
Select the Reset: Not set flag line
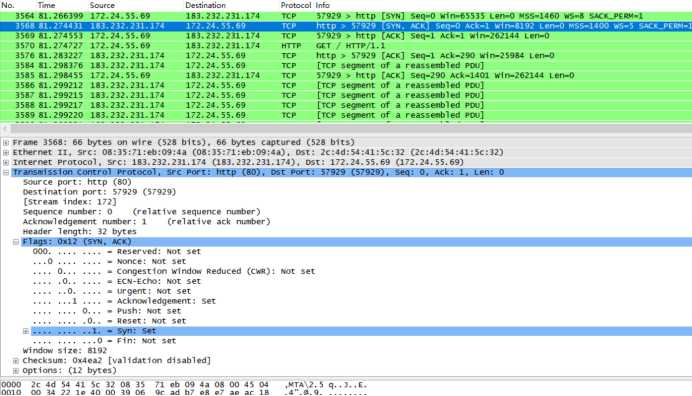click(109, 321)
